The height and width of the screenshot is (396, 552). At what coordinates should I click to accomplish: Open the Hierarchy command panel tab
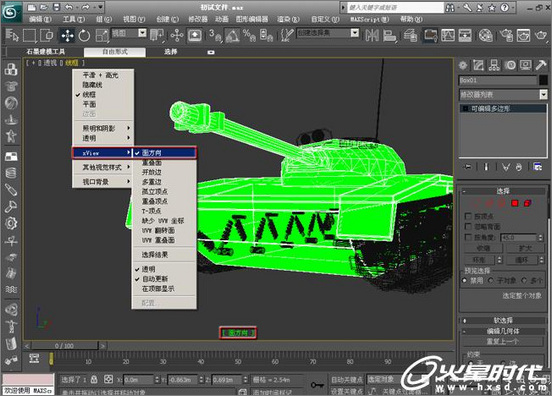[494, 65]
